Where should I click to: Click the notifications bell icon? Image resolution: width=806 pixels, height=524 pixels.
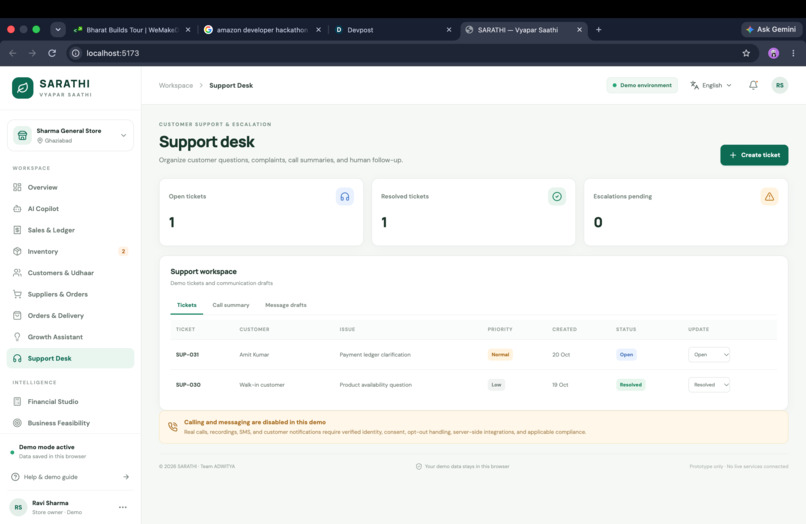coord(753,85)
